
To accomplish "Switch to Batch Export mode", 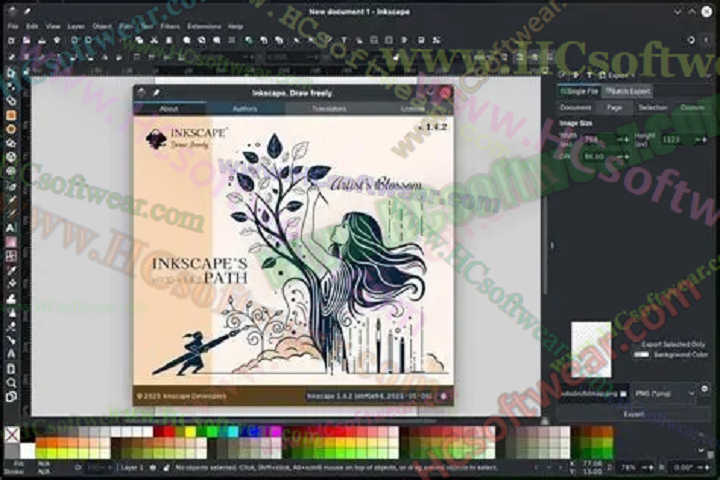I will (x=627, y=91).
